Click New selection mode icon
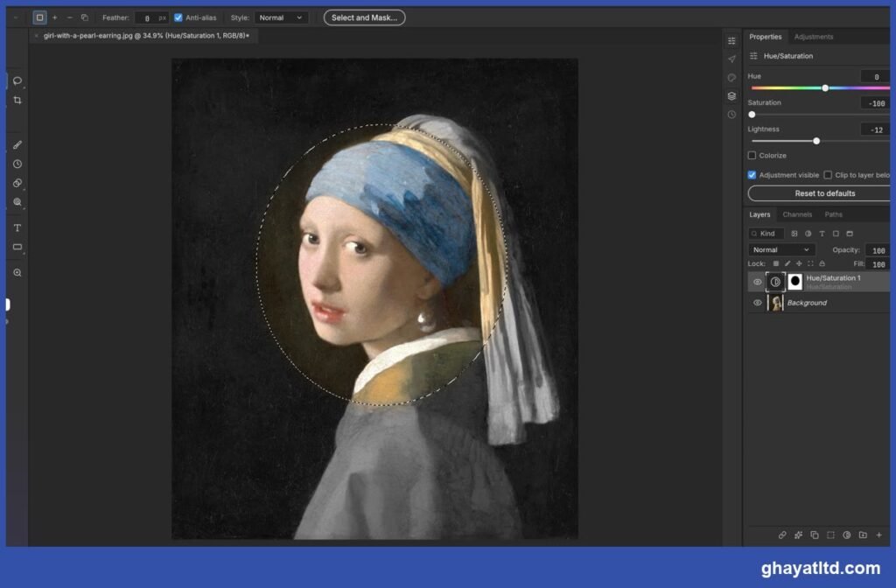The height and width of the screenshot is (588, 896). 39,17
